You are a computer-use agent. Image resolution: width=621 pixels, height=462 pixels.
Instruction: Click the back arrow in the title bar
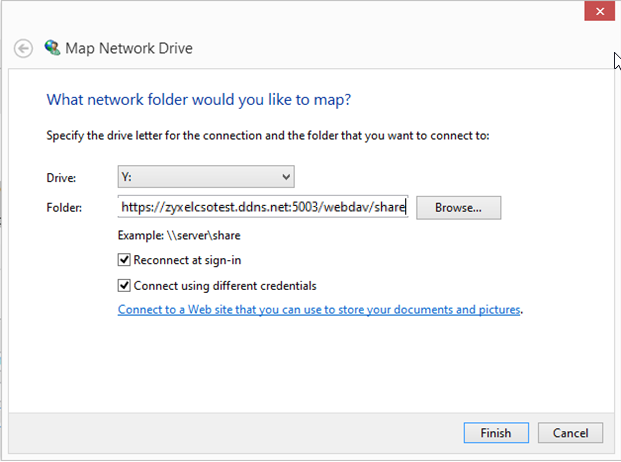(x=23, y=48)
